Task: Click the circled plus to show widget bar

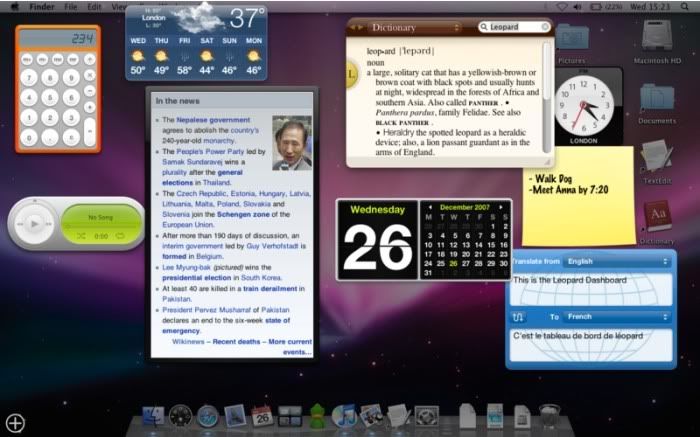Action: 15,423
